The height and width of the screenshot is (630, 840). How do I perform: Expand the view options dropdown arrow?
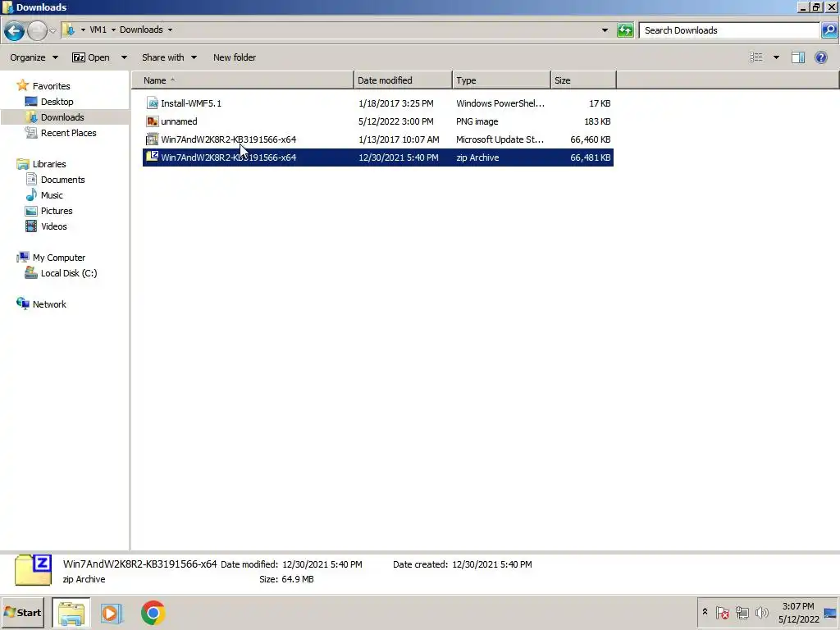click(x=776, y=57)
